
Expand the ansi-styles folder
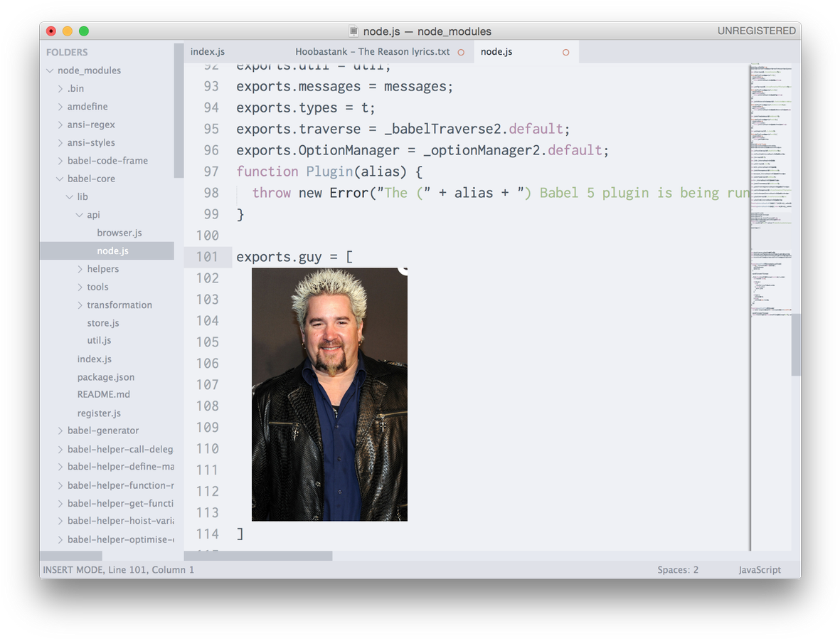coord(60,142)
